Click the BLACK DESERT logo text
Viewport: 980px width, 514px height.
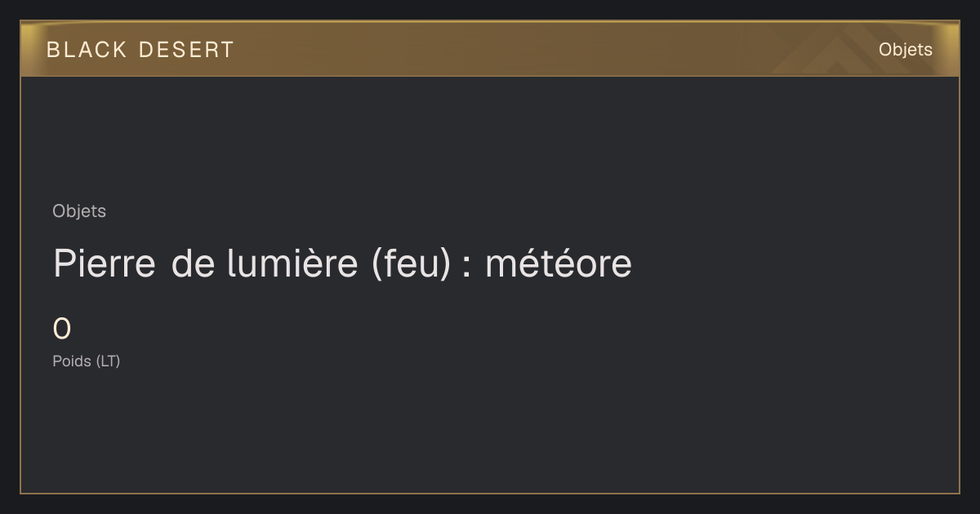click(140, 50)
